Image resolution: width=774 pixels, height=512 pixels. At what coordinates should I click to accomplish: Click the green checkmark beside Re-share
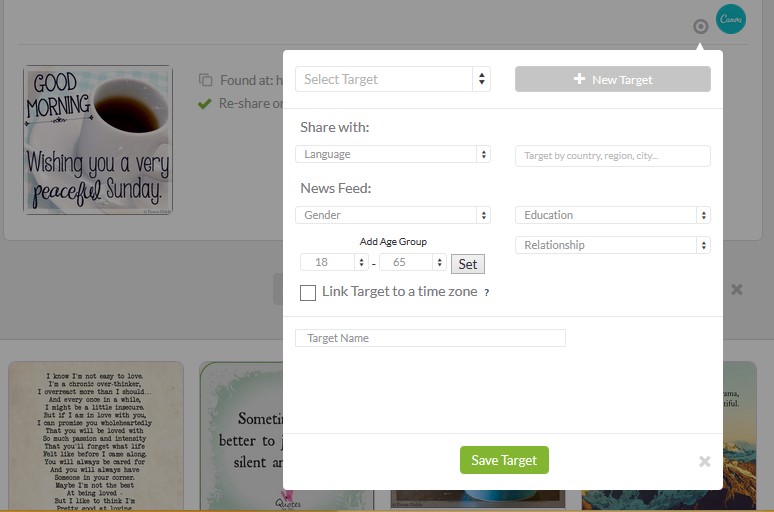coord(204,104)
